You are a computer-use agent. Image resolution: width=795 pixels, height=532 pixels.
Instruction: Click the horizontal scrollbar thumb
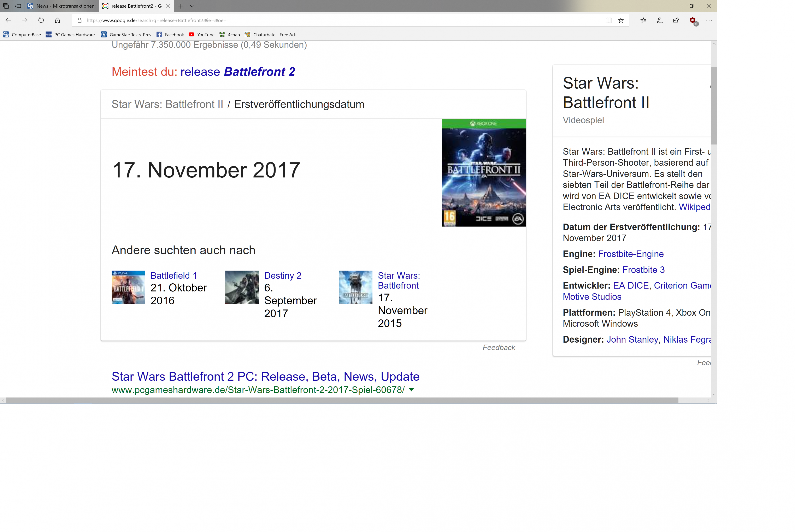pyautogui.click(x=342, y=400)
